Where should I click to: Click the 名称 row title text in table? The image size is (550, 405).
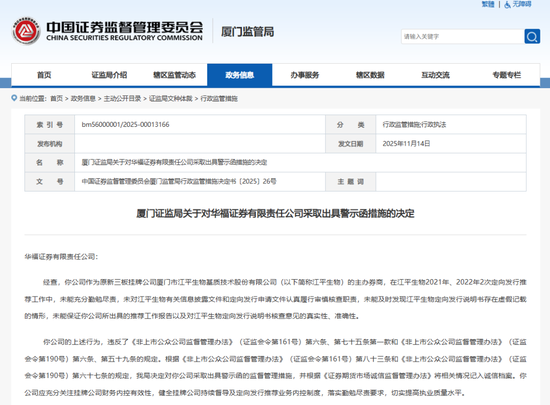(174, 162)
